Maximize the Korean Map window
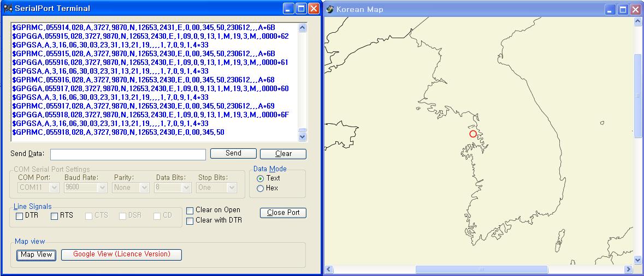 pos(623,9)
